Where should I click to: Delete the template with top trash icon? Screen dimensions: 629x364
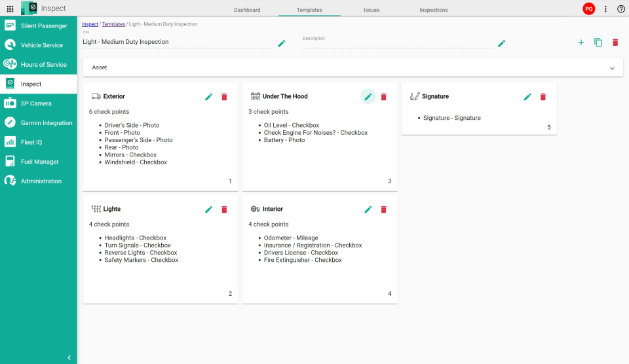point(615,42)
